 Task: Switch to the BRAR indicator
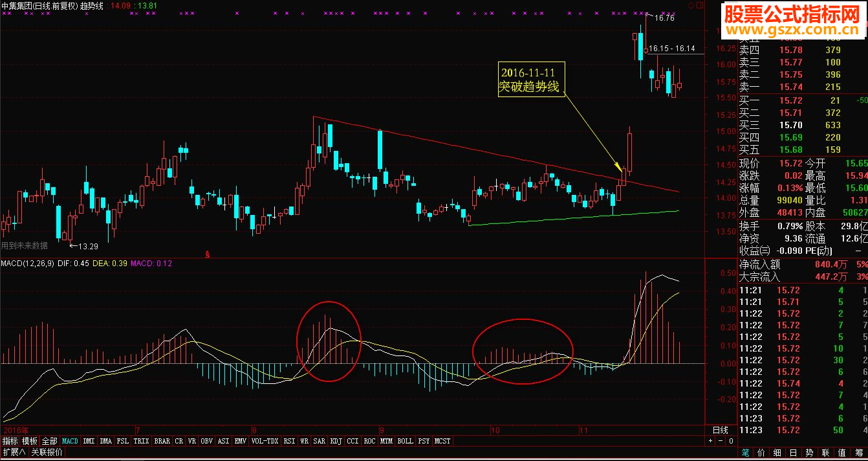(162, 441)
